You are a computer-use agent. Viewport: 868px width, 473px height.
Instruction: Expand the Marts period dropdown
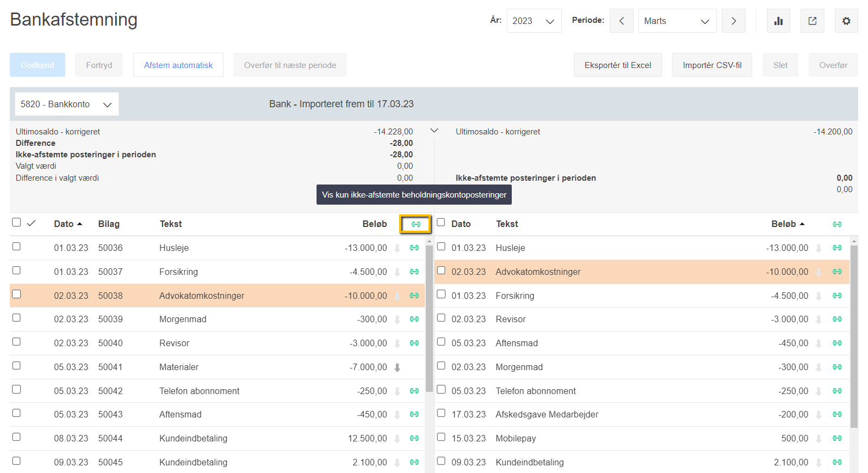pyautogui.click(x=677, y=21)
